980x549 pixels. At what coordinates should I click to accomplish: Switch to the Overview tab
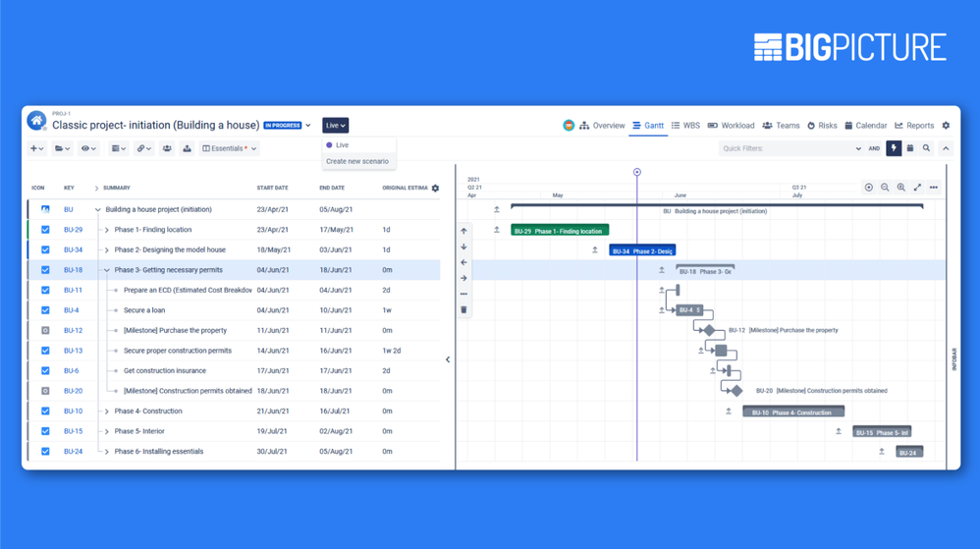[602, 126]
